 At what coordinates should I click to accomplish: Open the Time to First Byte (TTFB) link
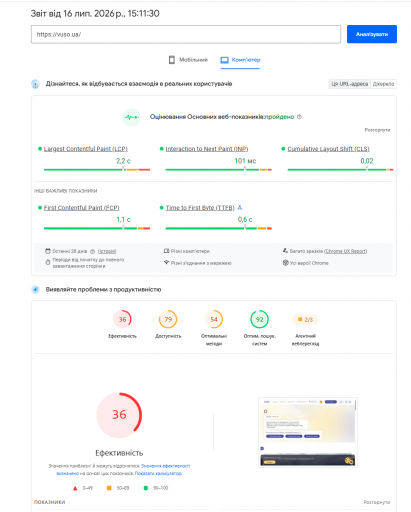pos(200,208)
